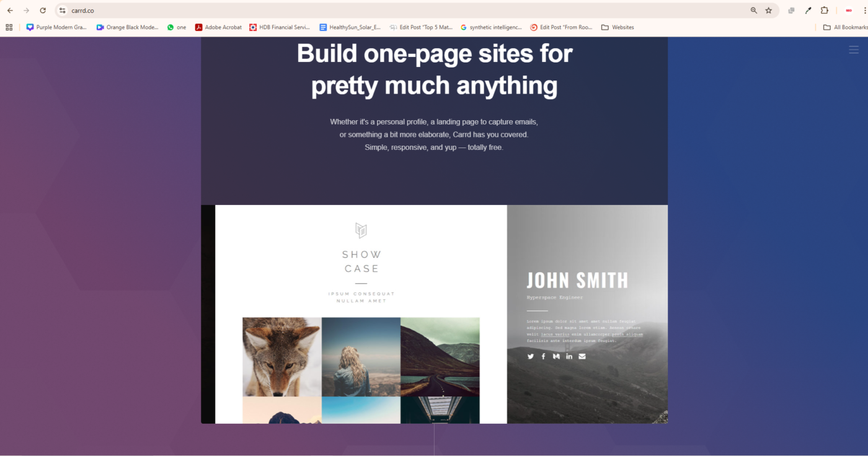The width and height of the screenshot is (868, 456).
Task: Click the Twitter icon under John Smith
Action: [x=531, y=356]
